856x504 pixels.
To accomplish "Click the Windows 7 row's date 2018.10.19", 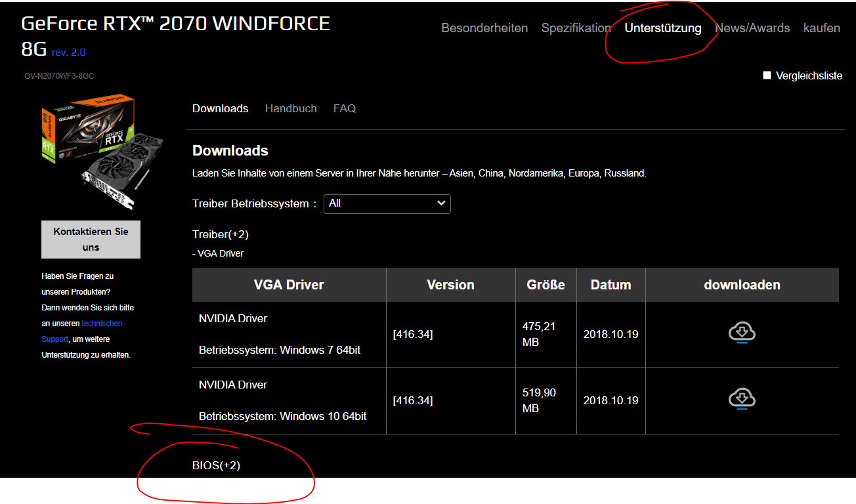I will click(x=610, y=334).
